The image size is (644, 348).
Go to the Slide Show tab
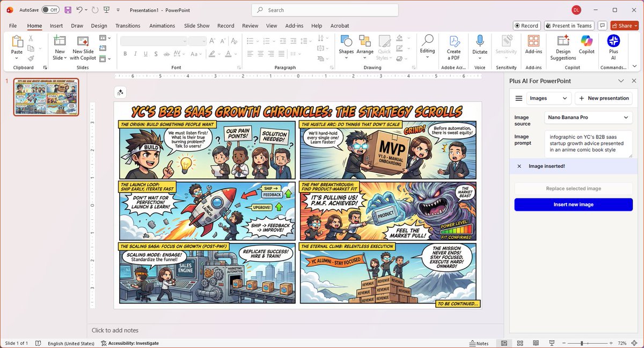pos(196,26)
